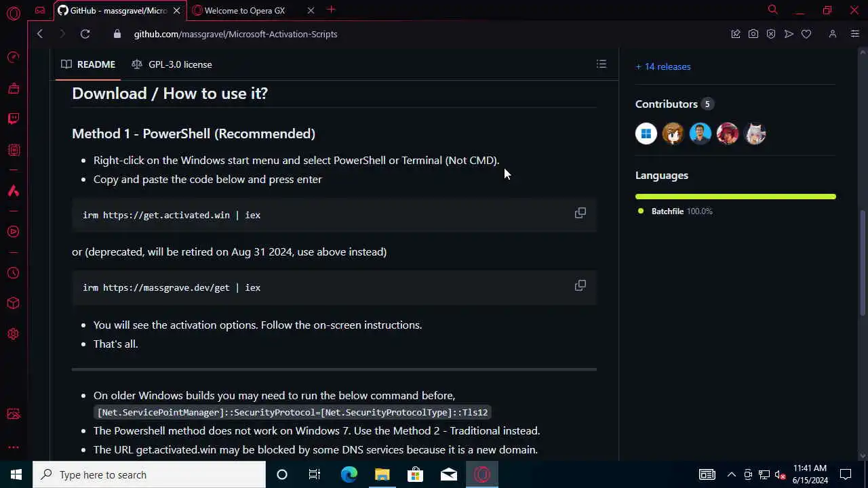
Task: Open Easy Setup sliders icon
Action: [x=855, y=34]
